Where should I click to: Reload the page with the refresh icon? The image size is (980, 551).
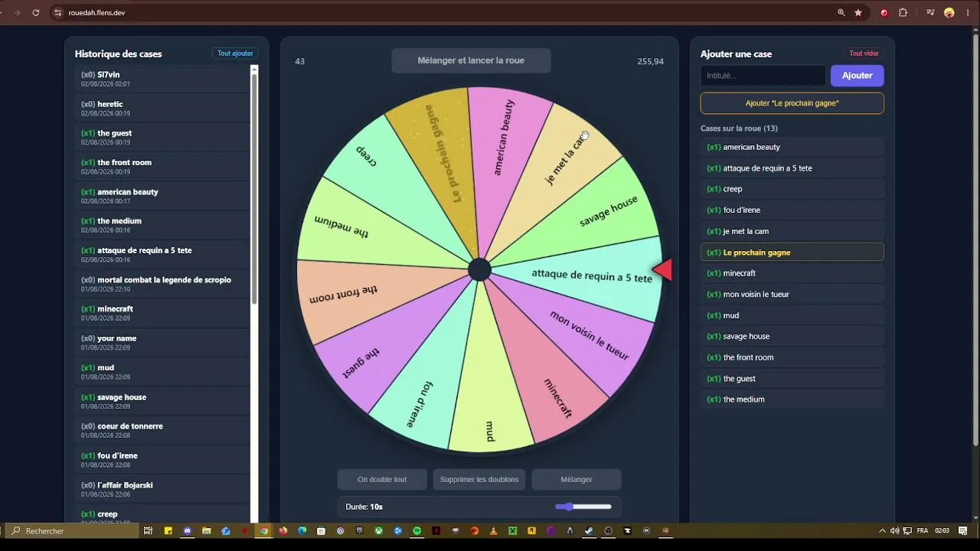pos(35,12)
